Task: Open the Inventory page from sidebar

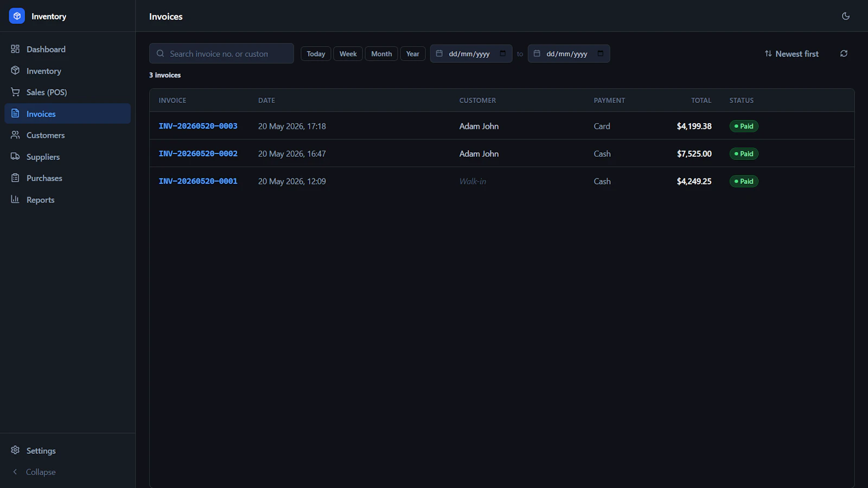Action: click(x=68, y=70)
